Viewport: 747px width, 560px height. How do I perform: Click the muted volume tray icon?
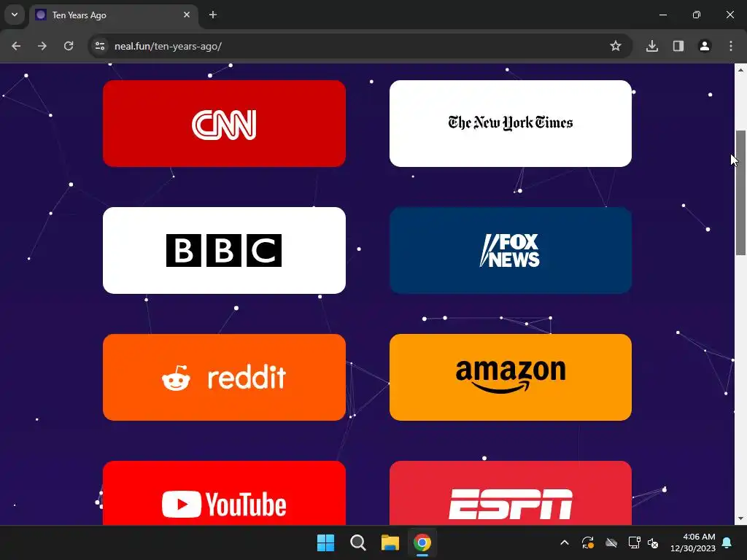click(x=653, y=542)
